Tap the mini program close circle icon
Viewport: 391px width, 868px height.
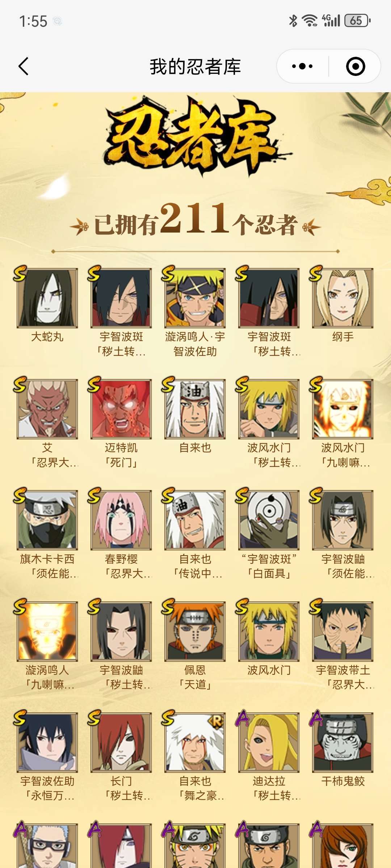pos(355,66)
